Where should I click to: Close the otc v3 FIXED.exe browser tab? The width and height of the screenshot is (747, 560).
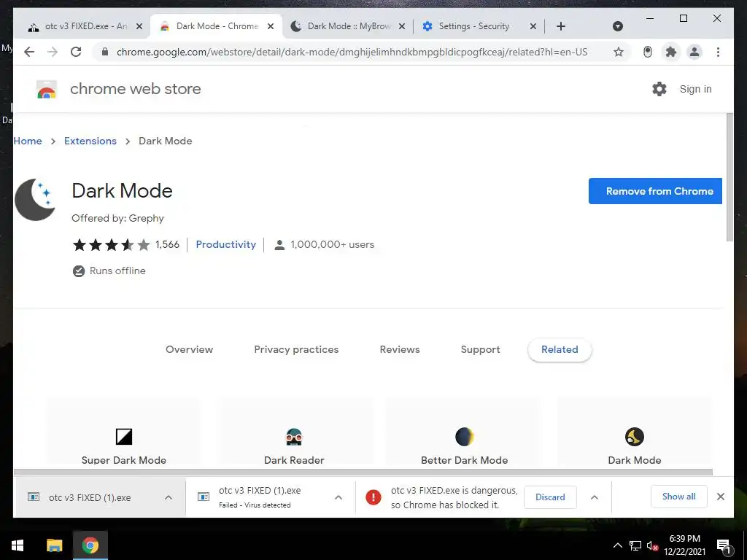[x=139, y=26]
